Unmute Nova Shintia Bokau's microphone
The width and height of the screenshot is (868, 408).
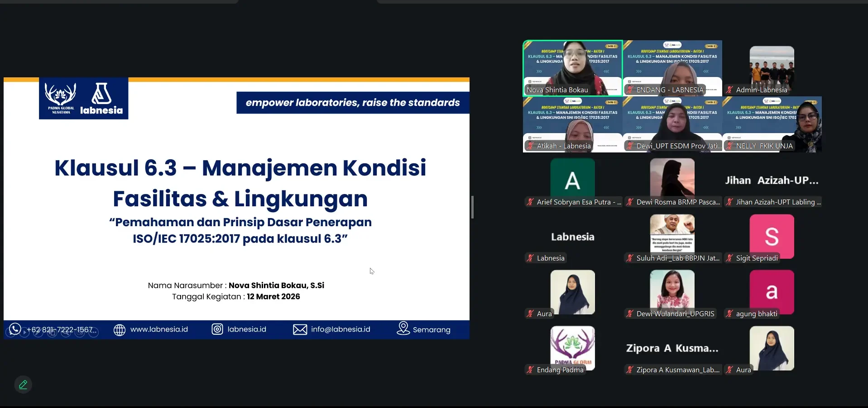[530, 90]
